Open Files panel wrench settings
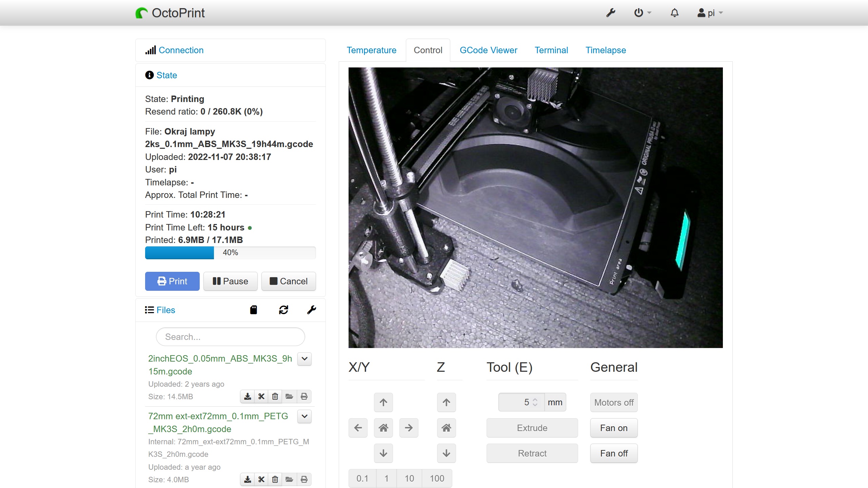 (x=311, y=310)
